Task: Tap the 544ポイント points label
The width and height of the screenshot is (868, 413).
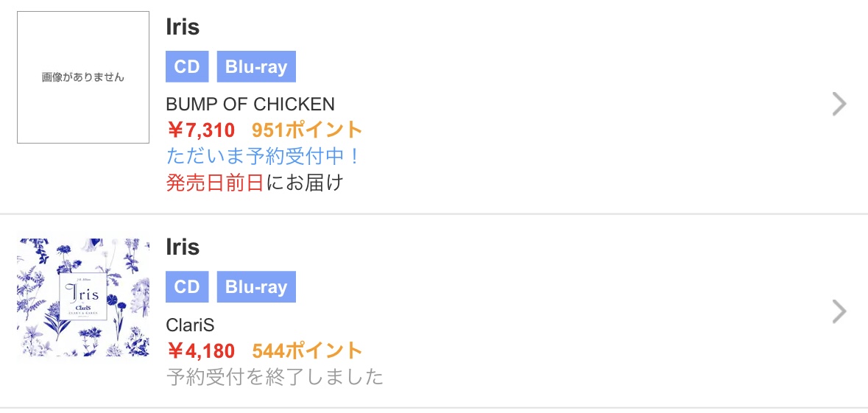Action: [x=307, y=350]
